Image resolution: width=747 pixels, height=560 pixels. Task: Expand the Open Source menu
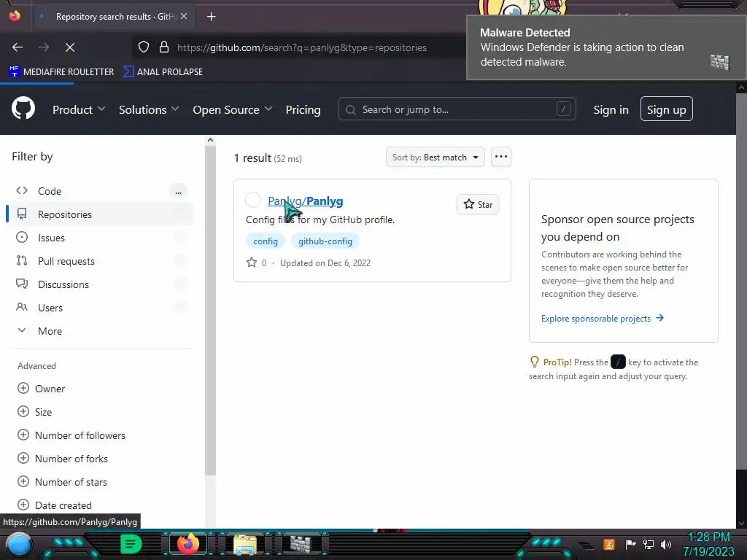[233, 109]
